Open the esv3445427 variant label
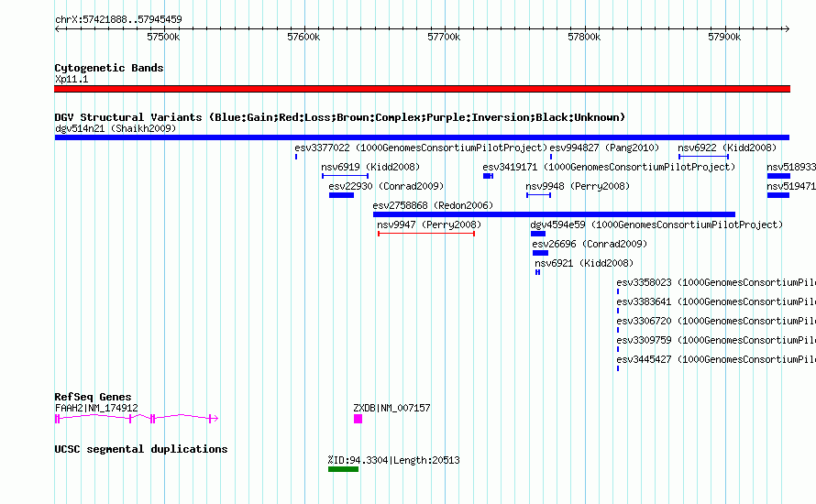This screenshot has width=816, height=504. (716, 359)
